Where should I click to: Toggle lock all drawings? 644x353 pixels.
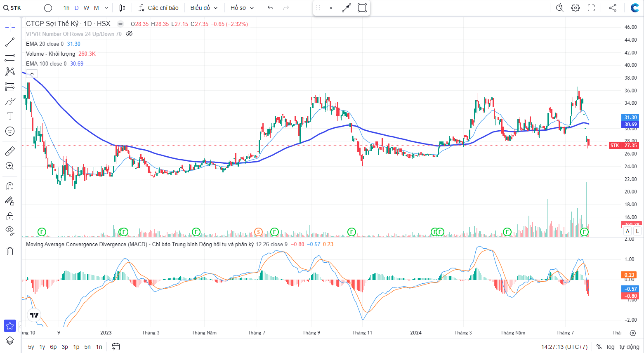click(x=10, y=216)
